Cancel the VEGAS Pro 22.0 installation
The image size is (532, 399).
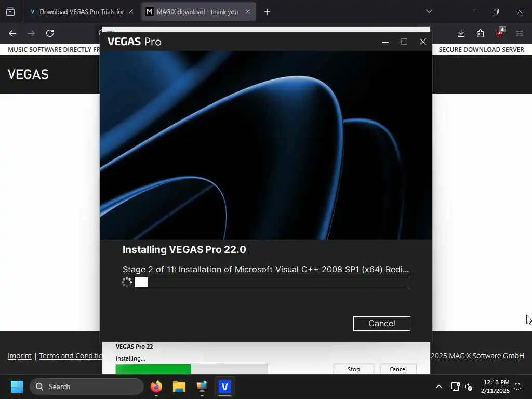pos(381,323)
